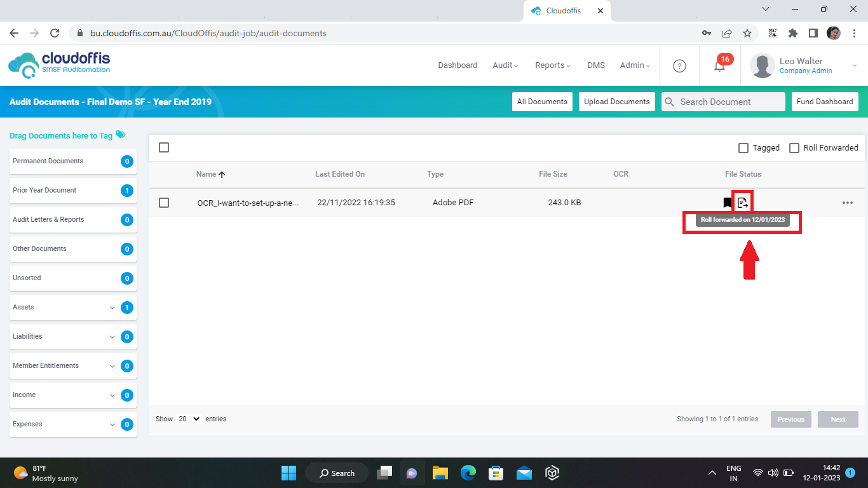Click the Fund Dashboard button

tap(824, 102)
